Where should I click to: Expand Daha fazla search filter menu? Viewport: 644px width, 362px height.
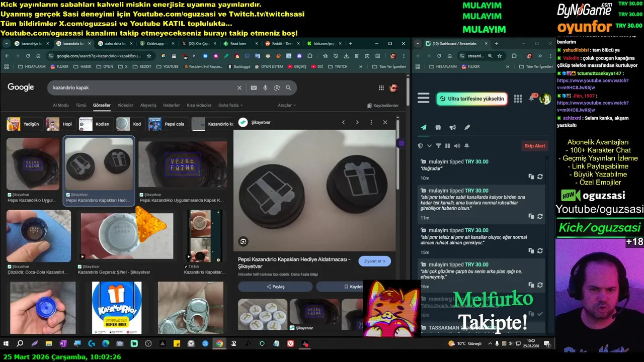coord(230,105)
